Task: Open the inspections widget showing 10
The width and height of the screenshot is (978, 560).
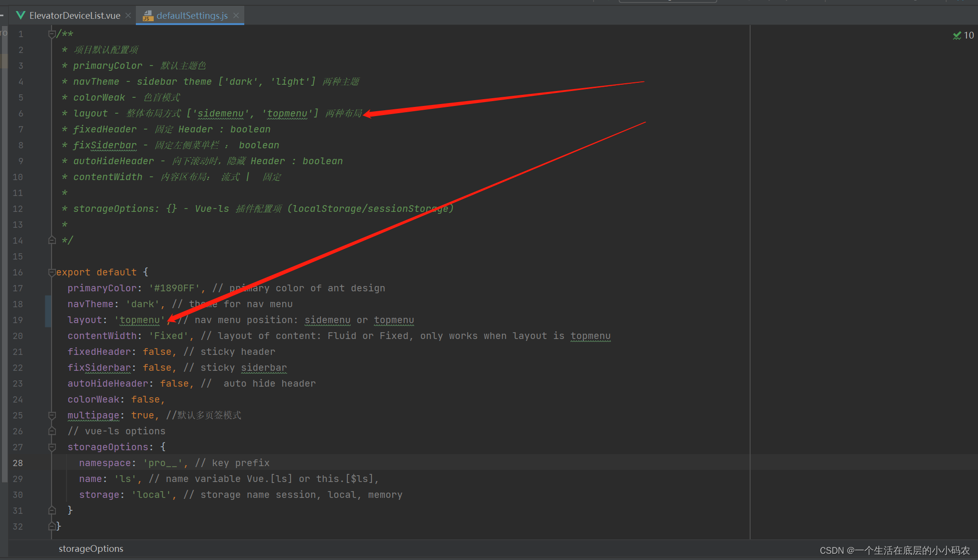Action: [963, 35]
